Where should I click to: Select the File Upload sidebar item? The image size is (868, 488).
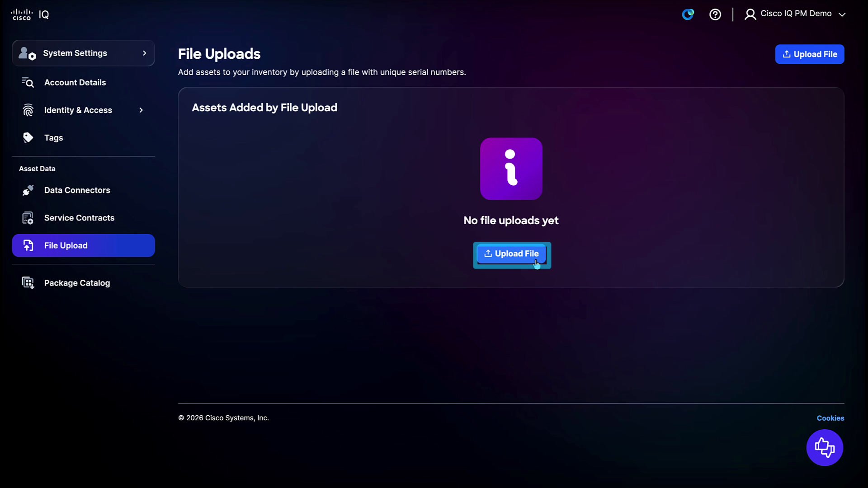[x=83, y=245]
